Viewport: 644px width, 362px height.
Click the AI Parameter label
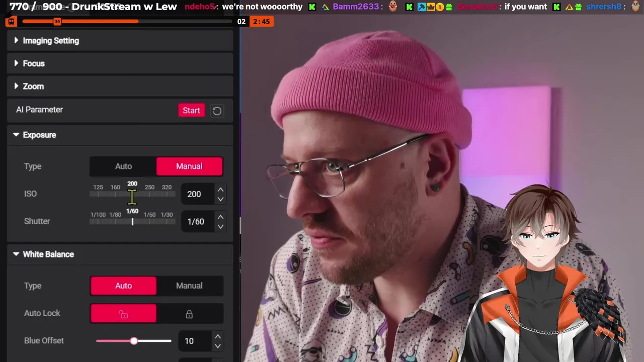pyautogui.click(x=39, y=110)
